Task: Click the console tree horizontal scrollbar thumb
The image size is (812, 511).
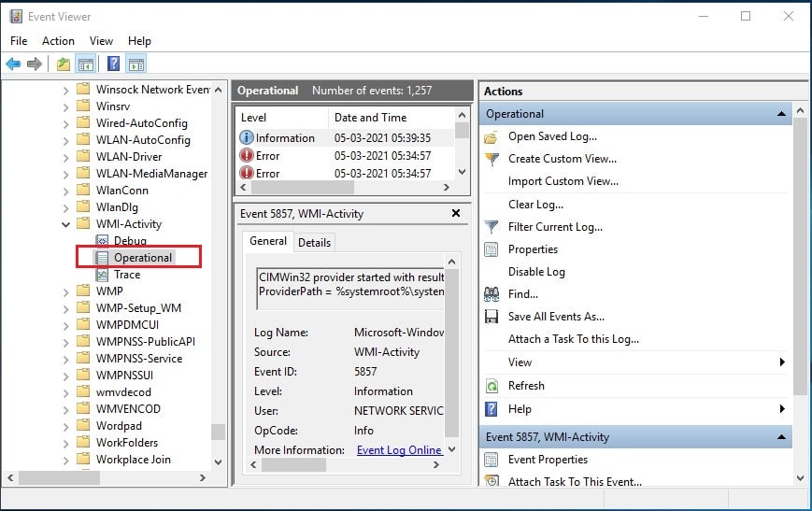Action: pos(59,478)
